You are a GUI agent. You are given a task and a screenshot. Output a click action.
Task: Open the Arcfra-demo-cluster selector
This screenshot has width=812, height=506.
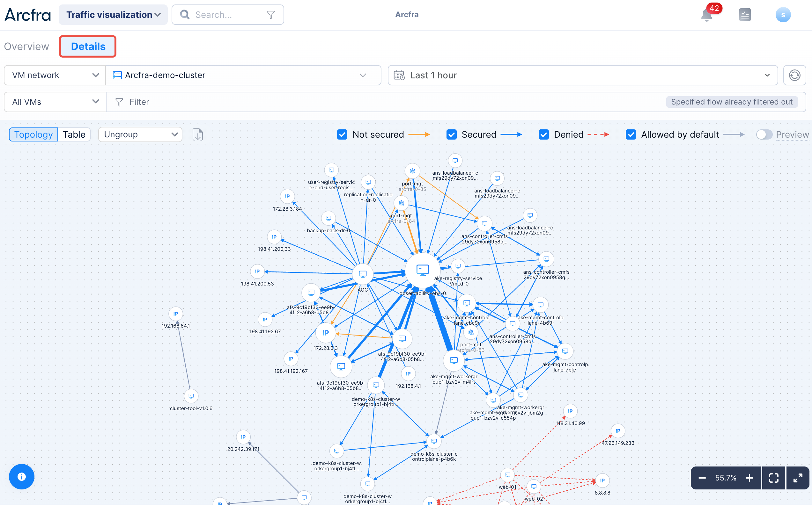[243, 75]
